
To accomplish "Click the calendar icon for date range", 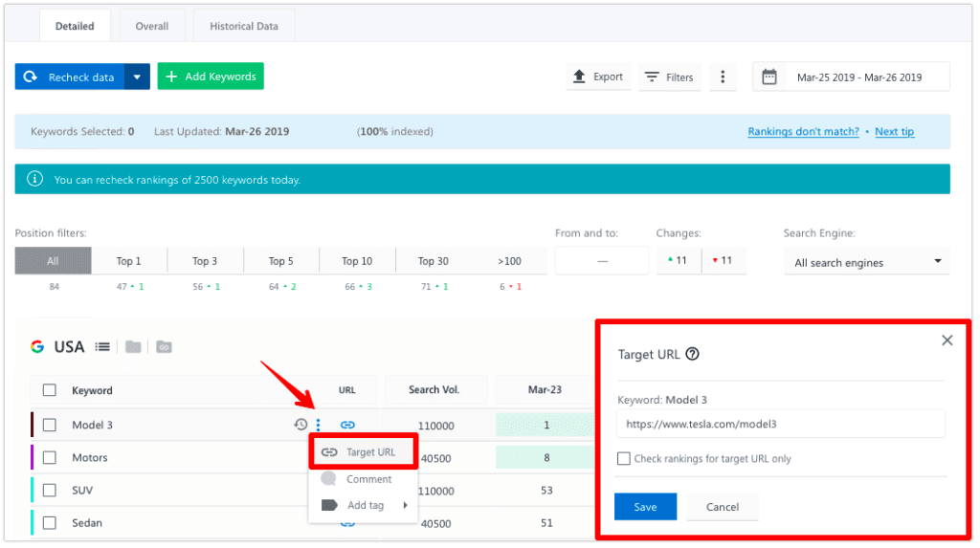I will click(x=769, y=77).
